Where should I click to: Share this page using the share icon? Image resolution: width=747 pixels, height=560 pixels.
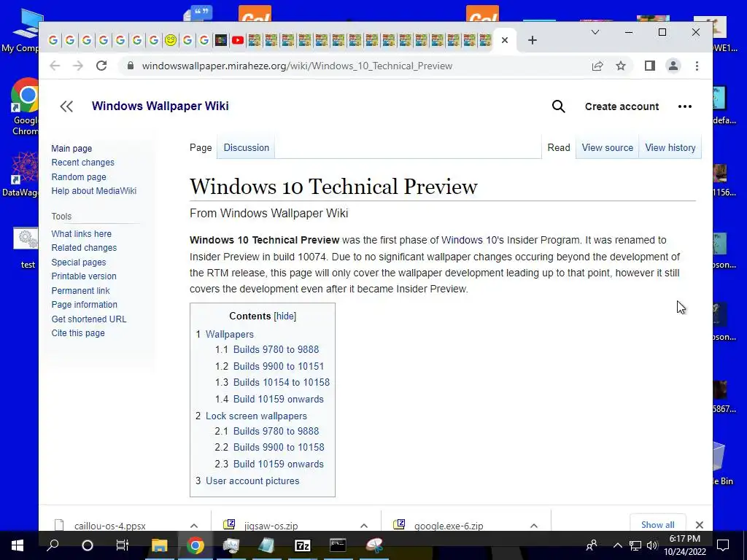point(597,66)
